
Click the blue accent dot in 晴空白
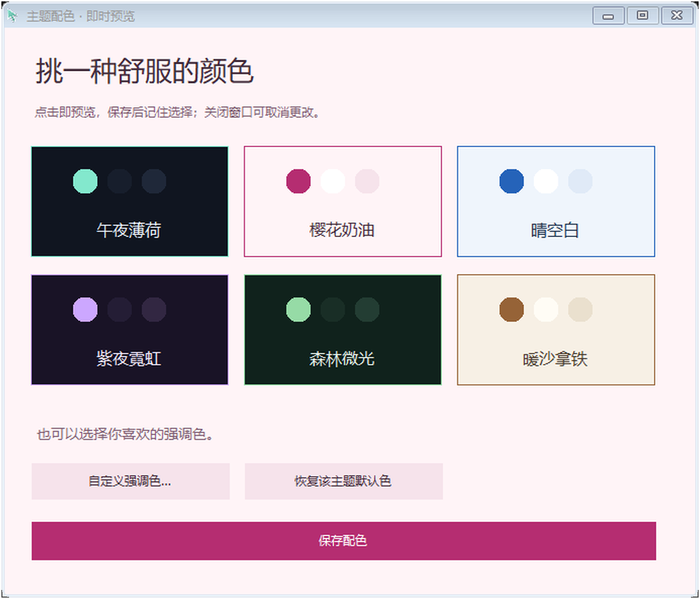click(512, 181)
